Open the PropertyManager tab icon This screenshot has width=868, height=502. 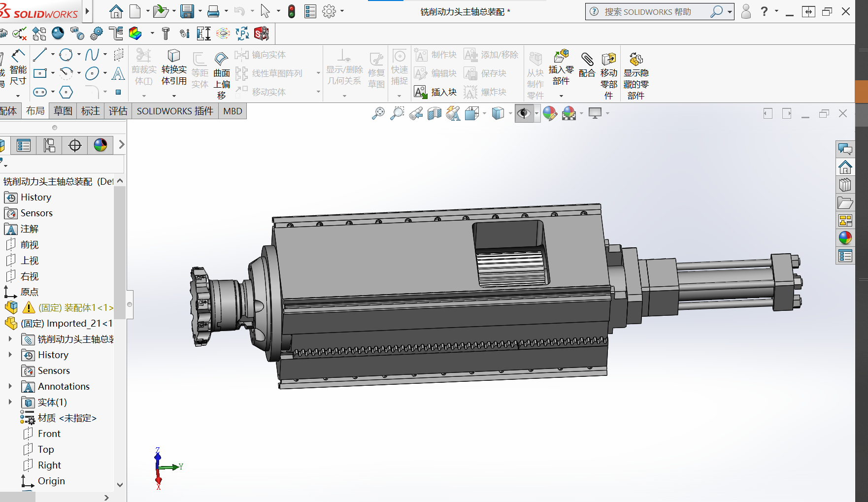tap(24, 145)
